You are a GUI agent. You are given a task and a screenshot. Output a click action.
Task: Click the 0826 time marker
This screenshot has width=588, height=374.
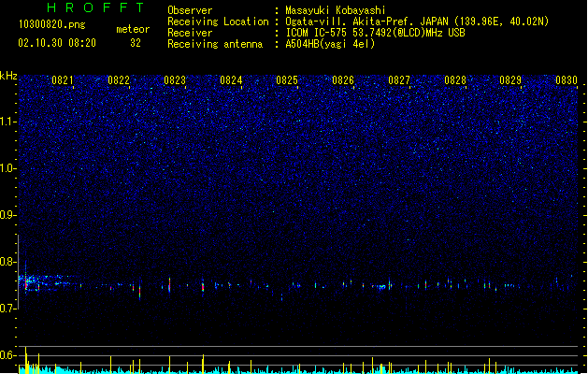[x=343, y=80]
